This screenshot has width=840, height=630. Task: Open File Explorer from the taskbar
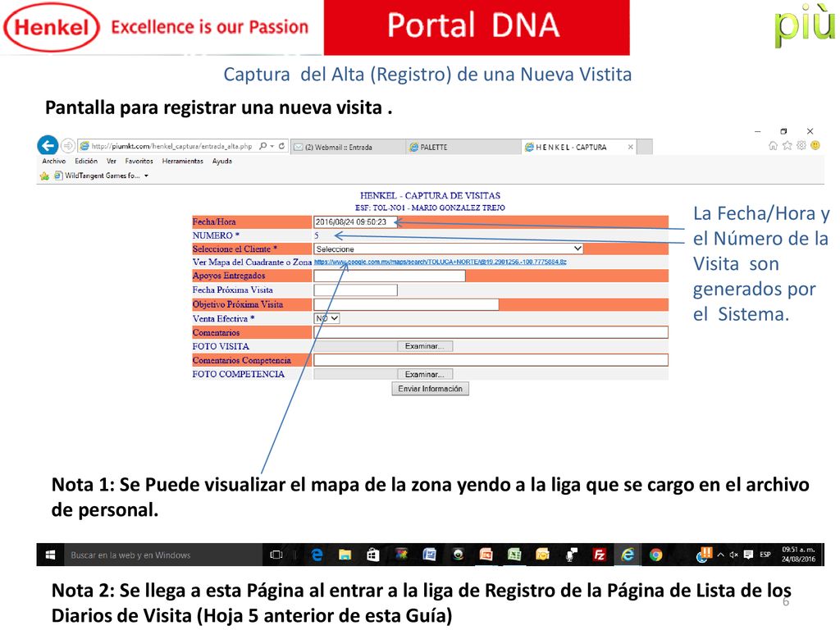tap(345, 555)
